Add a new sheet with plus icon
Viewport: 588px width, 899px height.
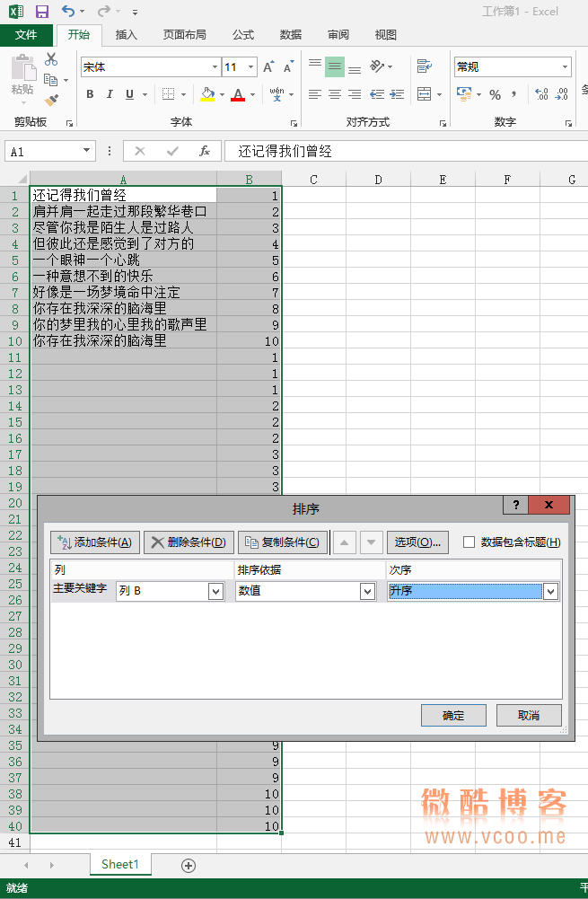189,865
